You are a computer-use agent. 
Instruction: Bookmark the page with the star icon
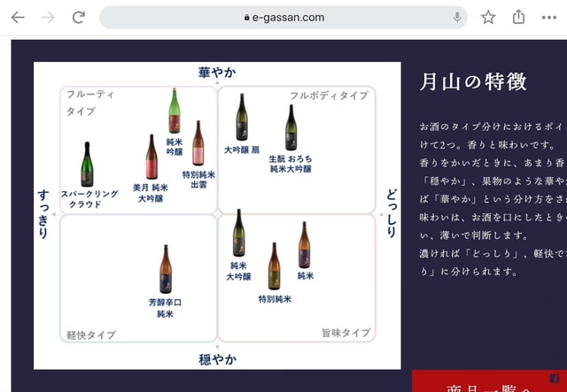488,17
